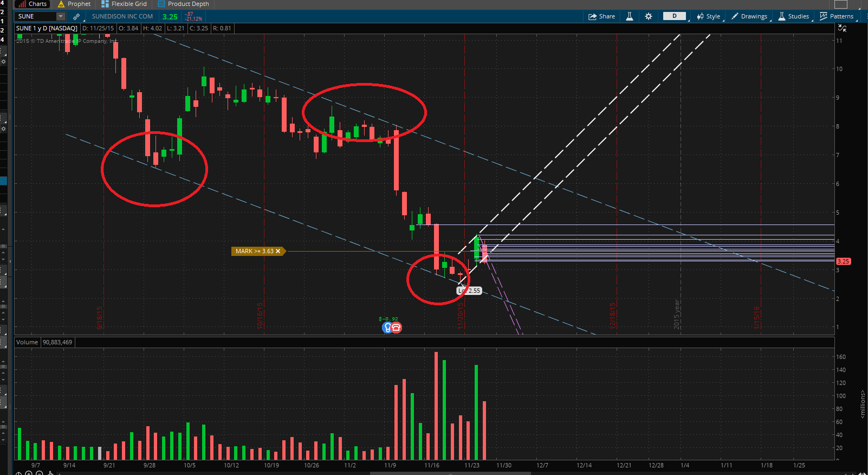Image resolution: width=868 pixels, height=475 pixels.
Task: Click the pan hand tool icon
Action: pyautogui.click(x=50, y=473)
